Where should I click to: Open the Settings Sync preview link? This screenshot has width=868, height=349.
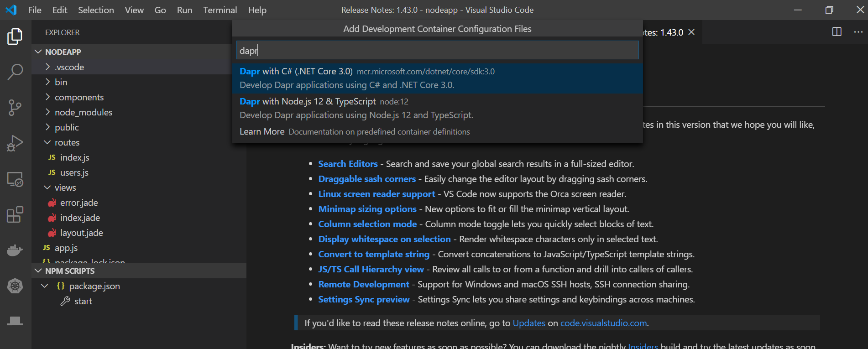364,299
